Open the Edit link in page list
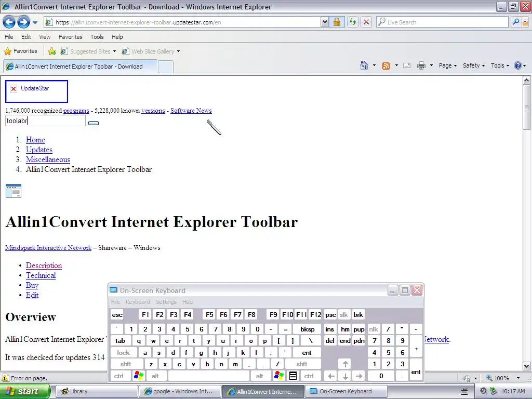Viewport: 532px width, 399px height. pos(32,295)
